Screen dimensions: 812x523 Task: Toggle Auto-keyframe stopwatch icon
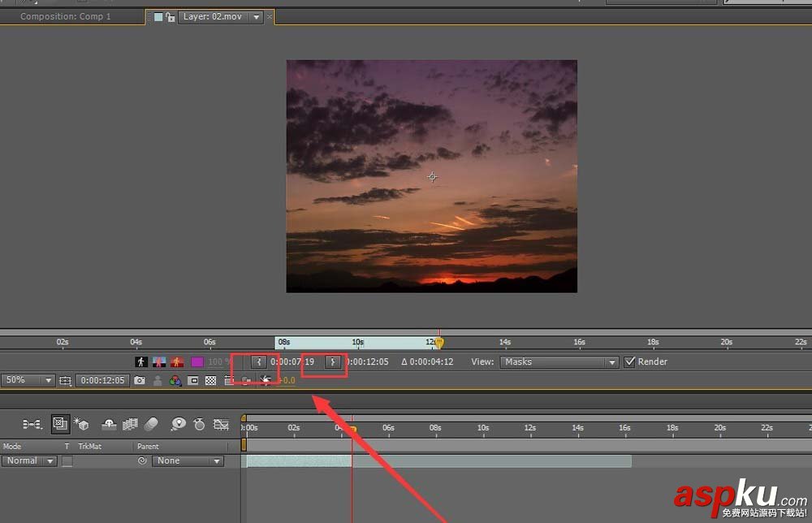(x=199, y=424)
